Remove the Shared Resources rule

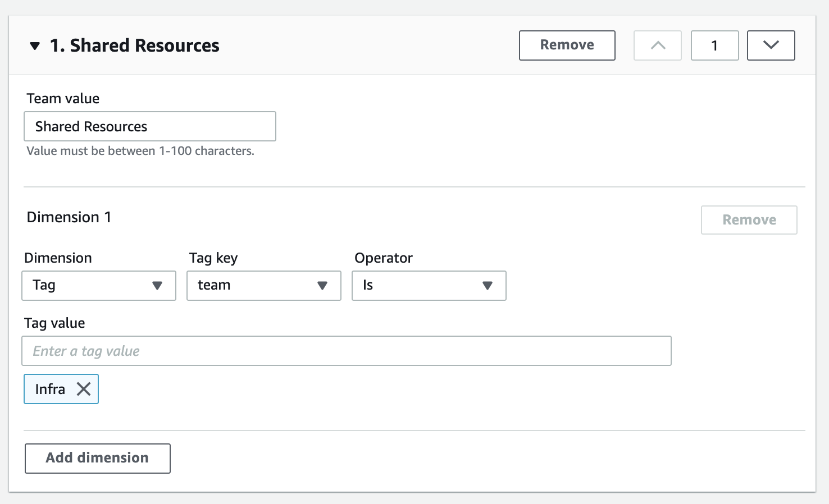(x=567, y=45)
